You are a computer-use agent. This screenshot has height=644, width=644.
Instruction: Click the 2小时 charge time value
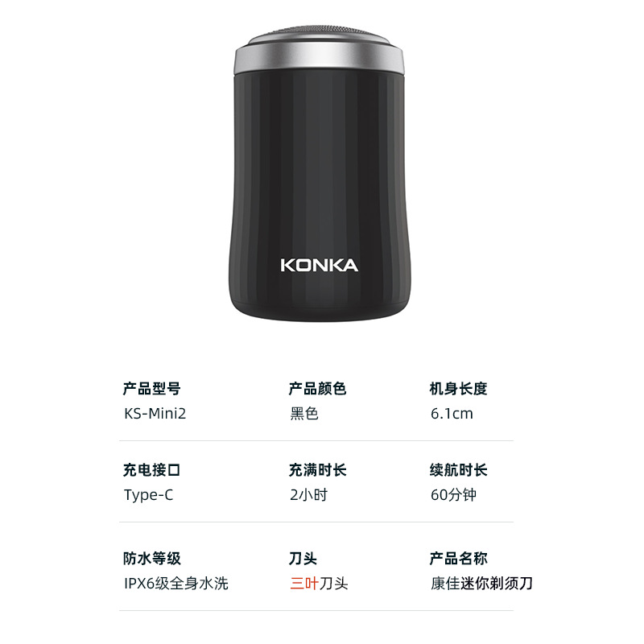coord(309,495)
